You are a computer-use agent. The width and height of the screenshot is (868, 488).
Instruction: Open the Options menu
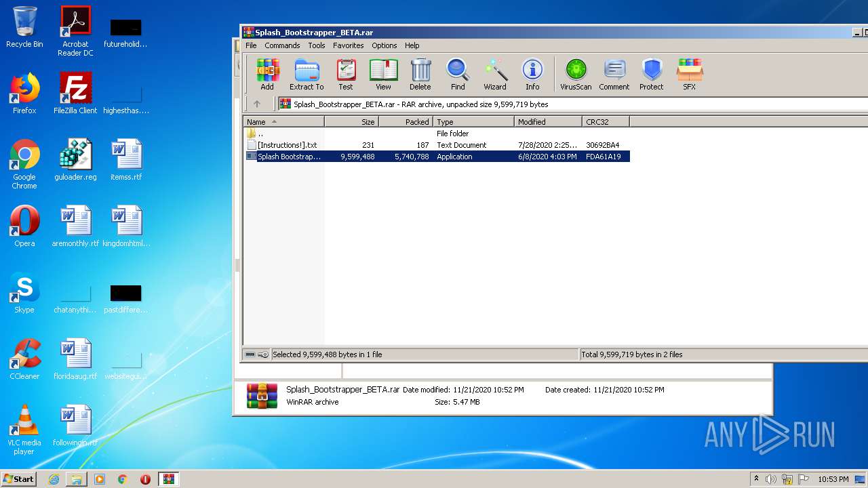(x=384, y=45)
